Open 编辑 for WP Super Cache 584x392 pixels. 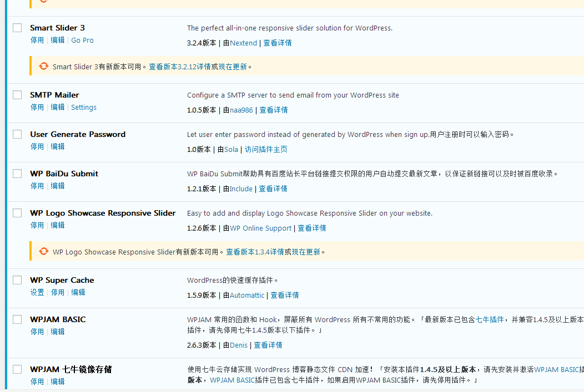78,292
